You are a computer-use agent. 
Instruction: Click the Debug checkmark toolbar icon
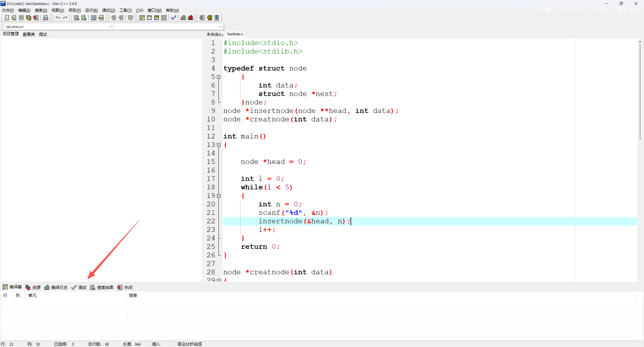pos(173,18)
